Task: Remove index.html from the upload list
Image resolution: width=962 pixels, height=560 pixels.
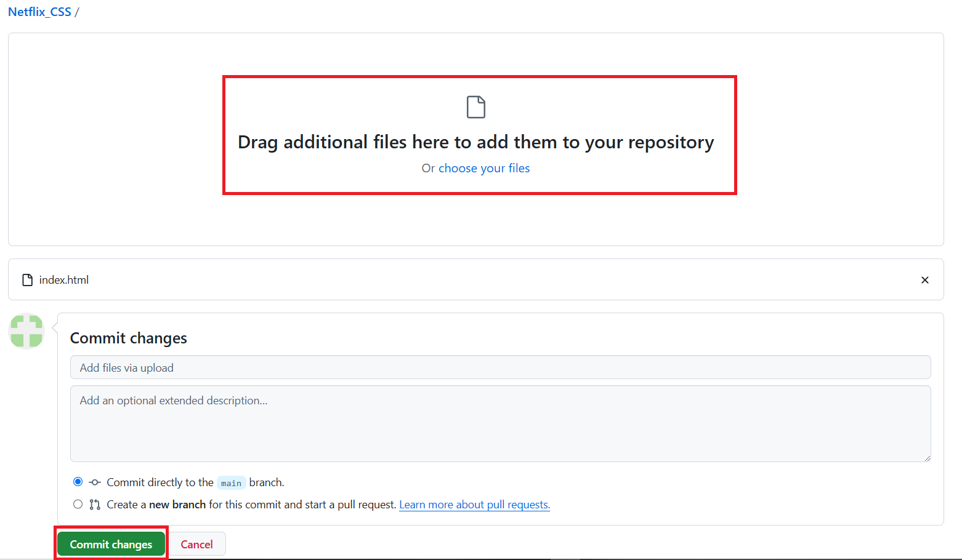Action: [924, 280]
